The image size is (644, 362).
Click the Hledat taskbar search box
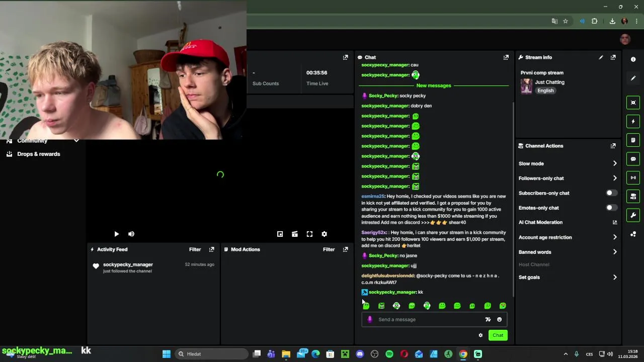211,354
